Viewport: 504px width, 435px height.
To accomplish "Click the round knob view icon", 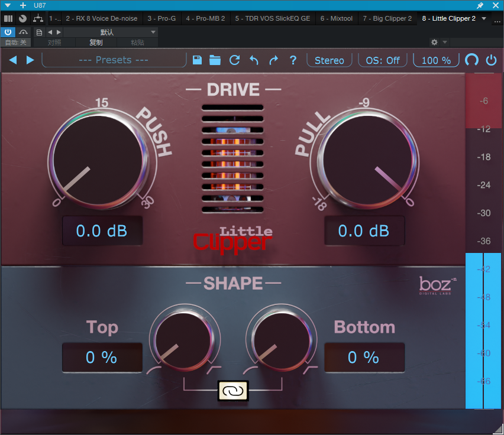I will click(x=22, y=19).
